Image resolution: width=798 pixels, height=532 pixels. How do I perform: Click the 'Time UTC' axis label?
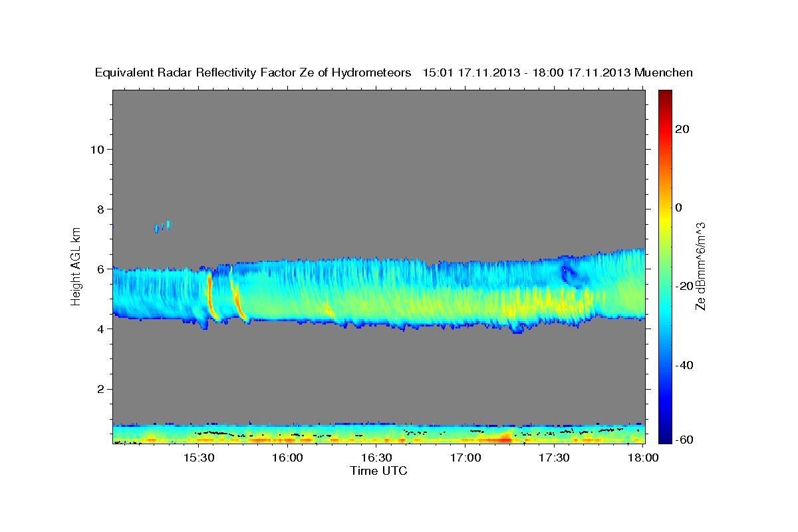(x=378, y=471)
